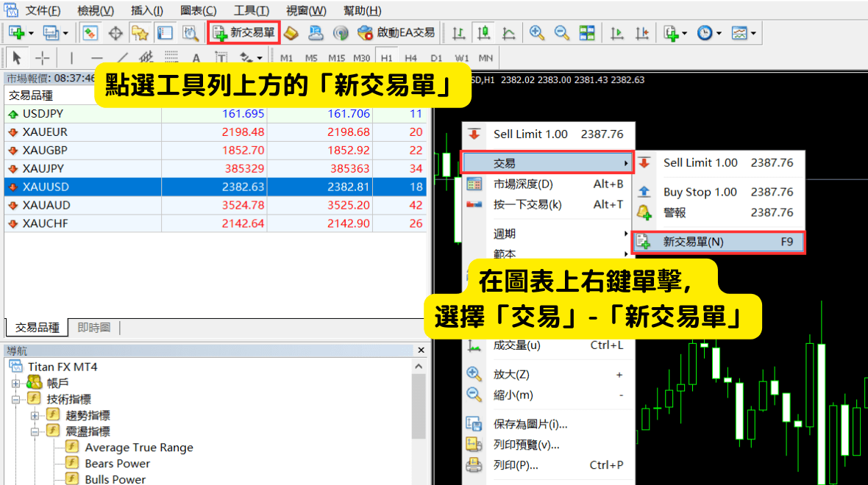Switch chart to candlestick display icon
The height and width of the screenshot is (485, 868).
click(x=483, y=33)
